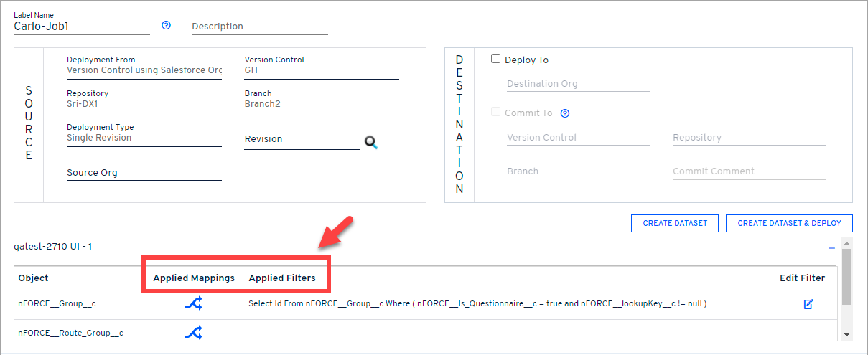Enable the Deploy To checkbox

[x=495, y=60]
